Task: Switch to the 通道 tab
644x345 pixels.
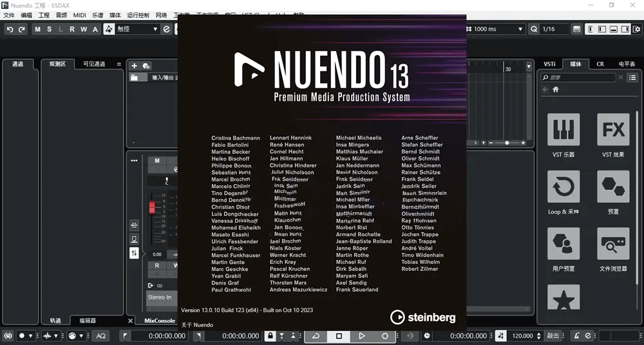Action: (17, 64)
